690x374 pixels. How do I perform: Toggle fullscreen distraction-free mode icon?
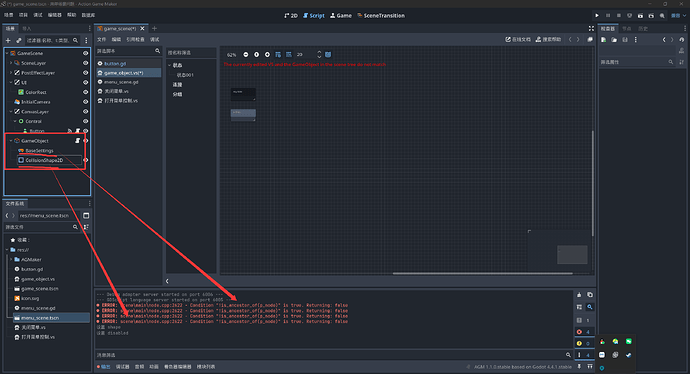click(591, 28)
